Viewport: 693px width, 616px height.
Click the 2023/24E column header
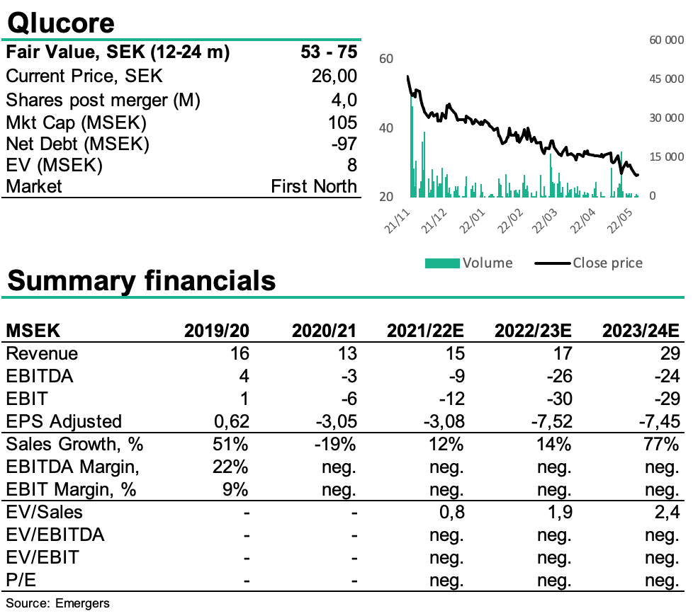(x=641, y=331)
